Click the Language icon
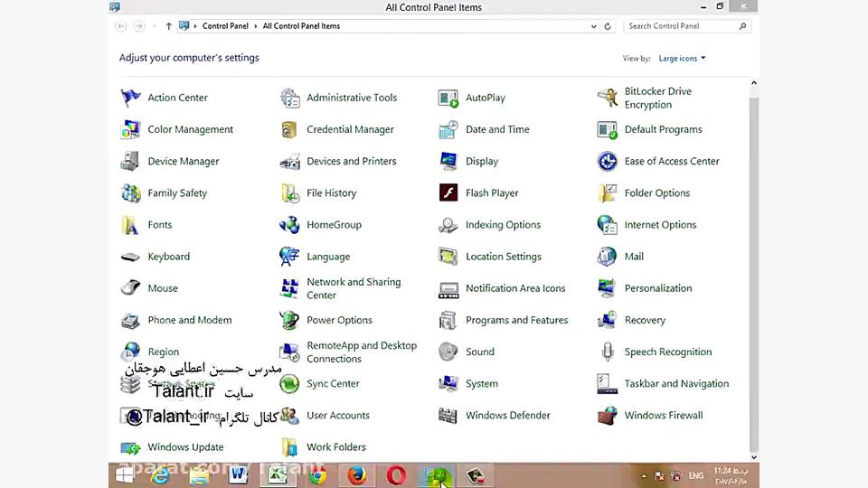 tap(289, 257)
